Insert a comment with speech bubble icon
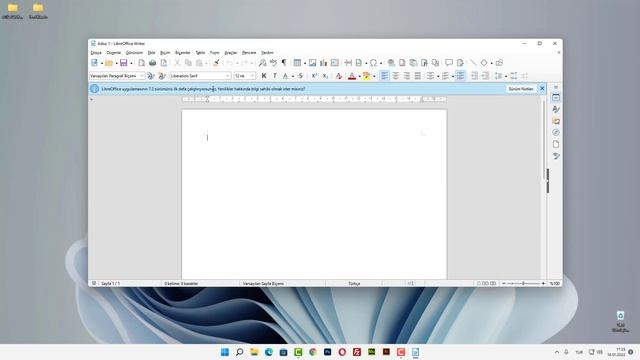Screen dimensions: 640x360 point(449,63)
